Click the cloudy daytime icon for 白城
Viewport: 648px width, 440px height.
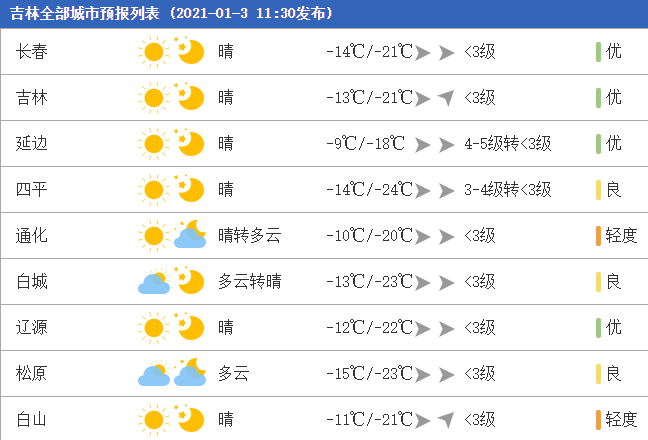154,282
